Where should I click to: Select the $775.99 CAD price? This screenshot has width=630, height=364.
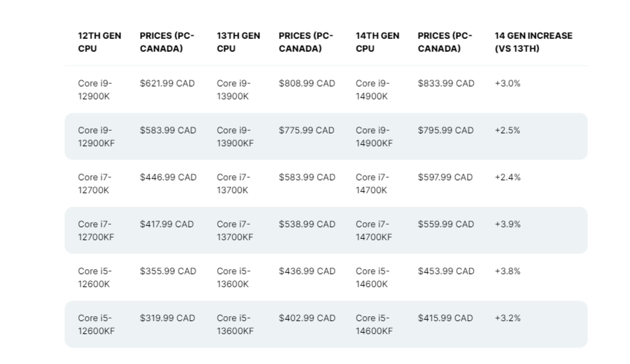(306, 130)
